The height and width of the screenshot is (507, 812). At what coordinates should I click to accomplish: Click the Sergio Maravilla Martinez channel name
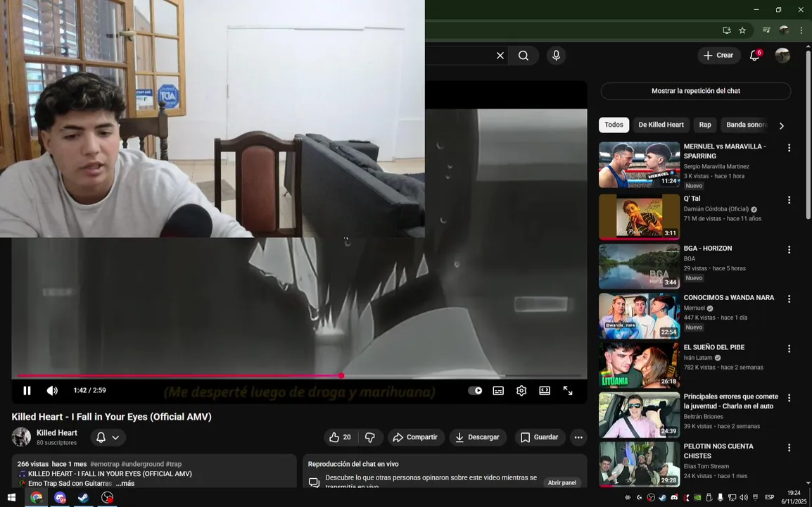pos(716,166)
